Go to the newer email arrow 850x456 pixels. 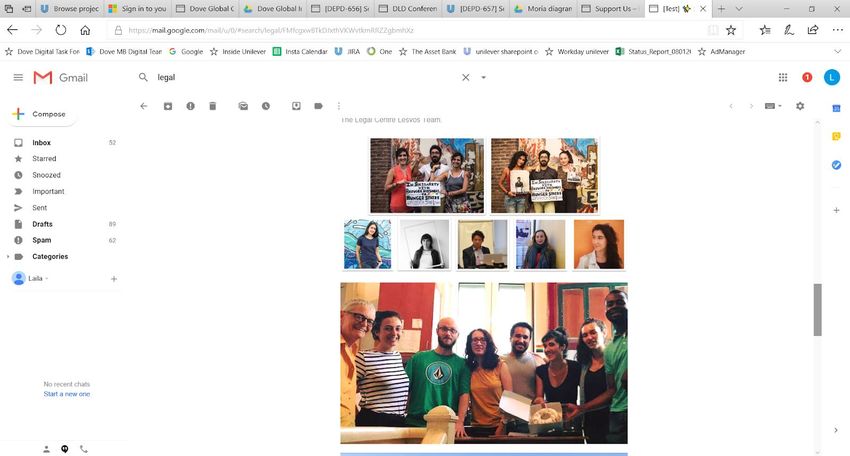tap(731, 106)
